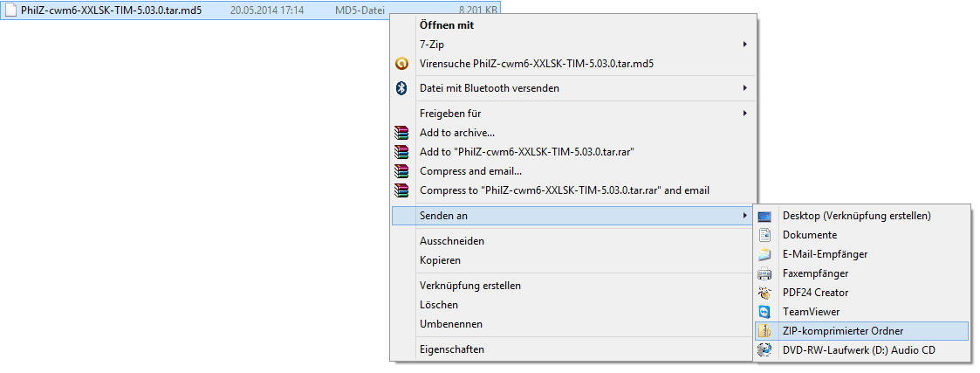Click the WinRAR icon beside Compress and email
This screenshot has height=373, width=980.
pyautogui.click(x=401, y=171)
